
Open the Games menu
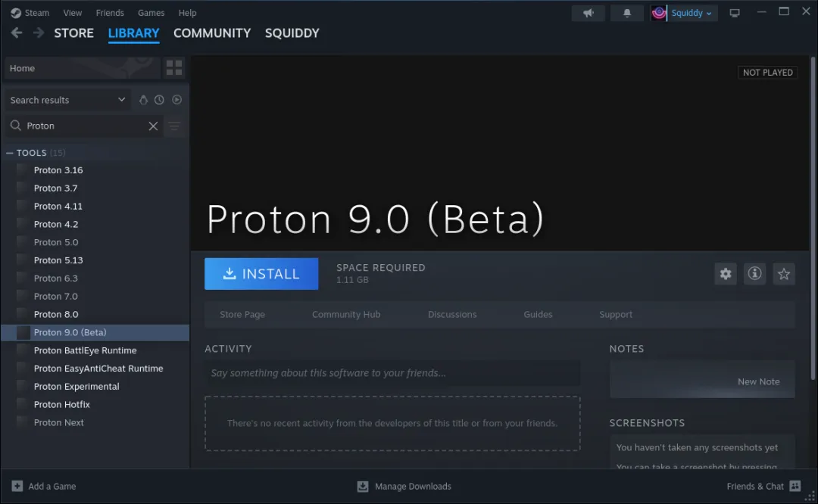click(x=151, y=13)
